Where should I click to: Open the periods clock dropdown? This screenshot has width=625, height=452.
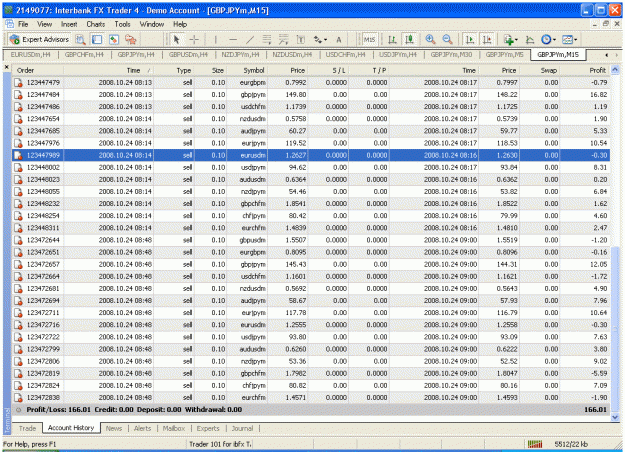point(548,39)
